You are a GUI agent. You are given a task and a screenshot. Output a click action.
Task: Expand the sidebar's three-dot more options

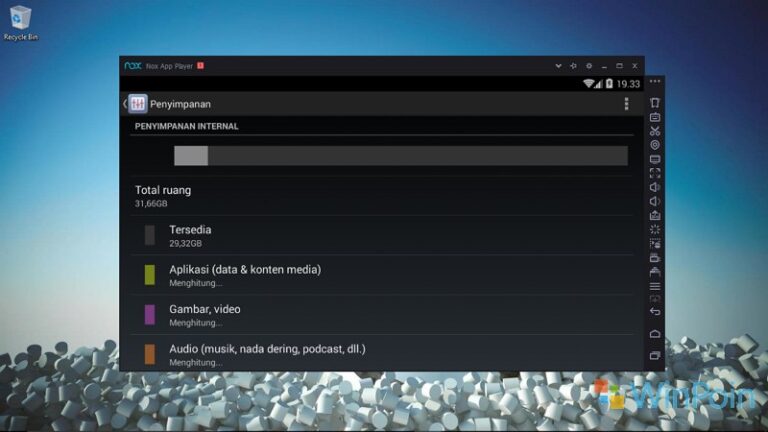pos(655,82)
